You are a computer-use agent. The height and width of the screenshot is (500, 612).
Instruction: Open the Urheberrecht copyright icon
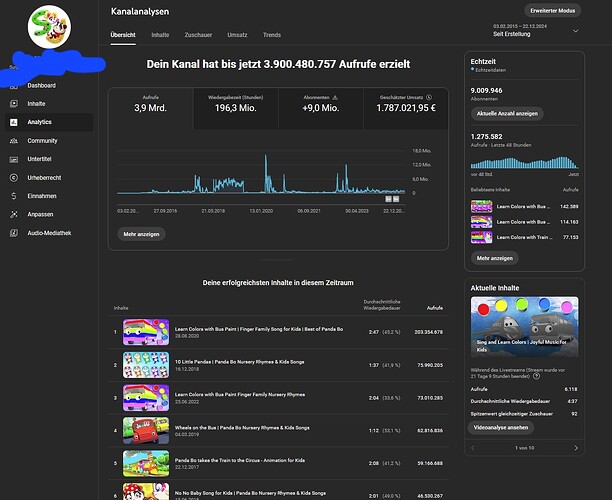14,178
